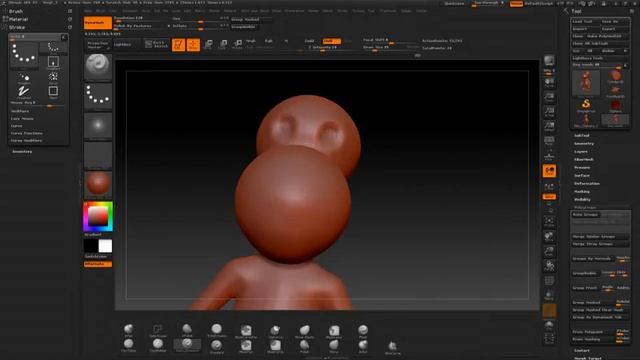Select the FreeHand stroke type
Screen dimensions: 640x360
(24, 92)
